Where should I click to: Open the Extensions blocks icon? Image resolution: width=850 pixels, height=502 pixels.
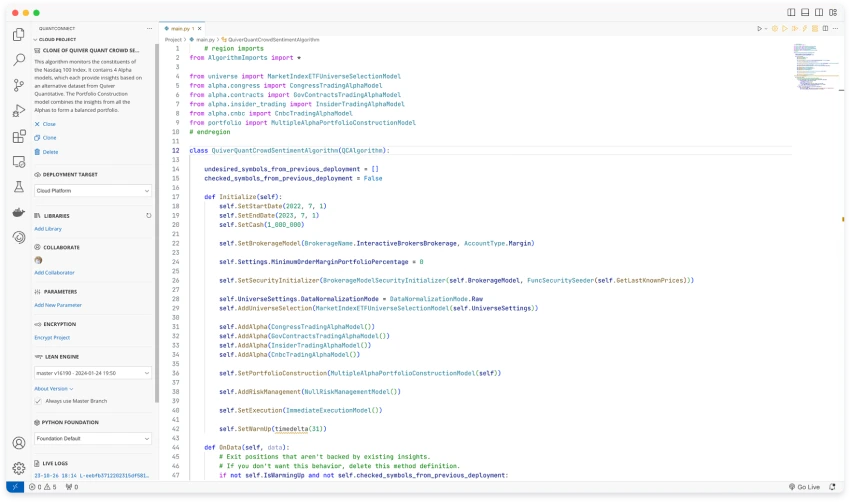coord(18,136)
